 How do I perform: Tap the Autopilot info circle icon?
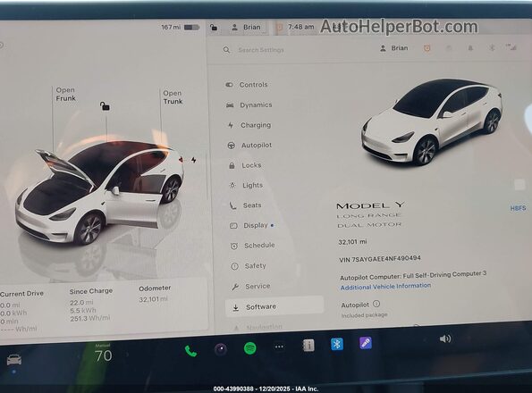[376, 304]
